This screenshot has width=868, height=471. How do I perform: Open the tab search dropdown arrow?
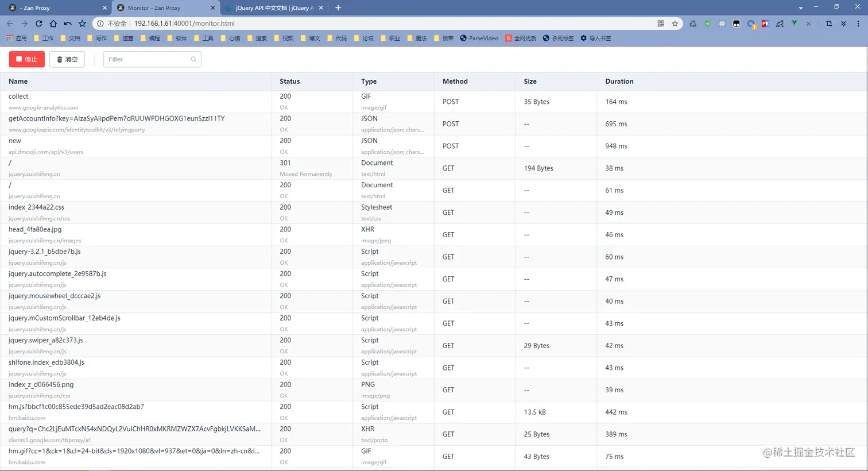[x=800, y=8]
